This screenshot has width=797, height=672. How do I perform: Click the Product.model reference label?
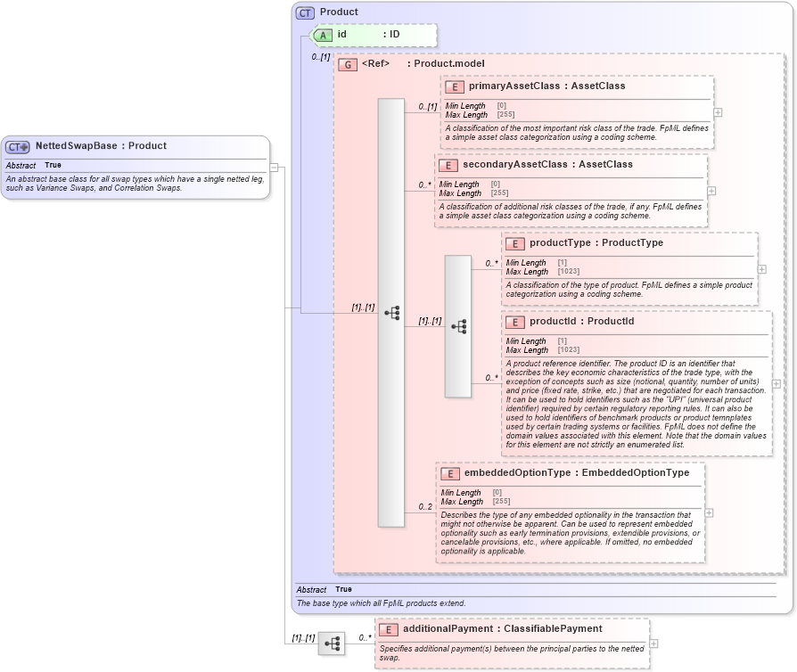[446, 64]
